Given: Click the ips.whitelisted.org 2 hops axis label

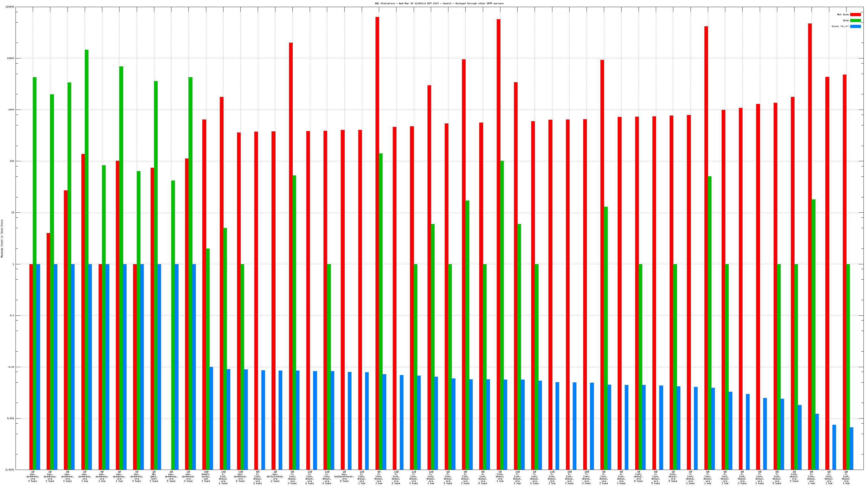Looking at the screenshot, I should point(275,476).
